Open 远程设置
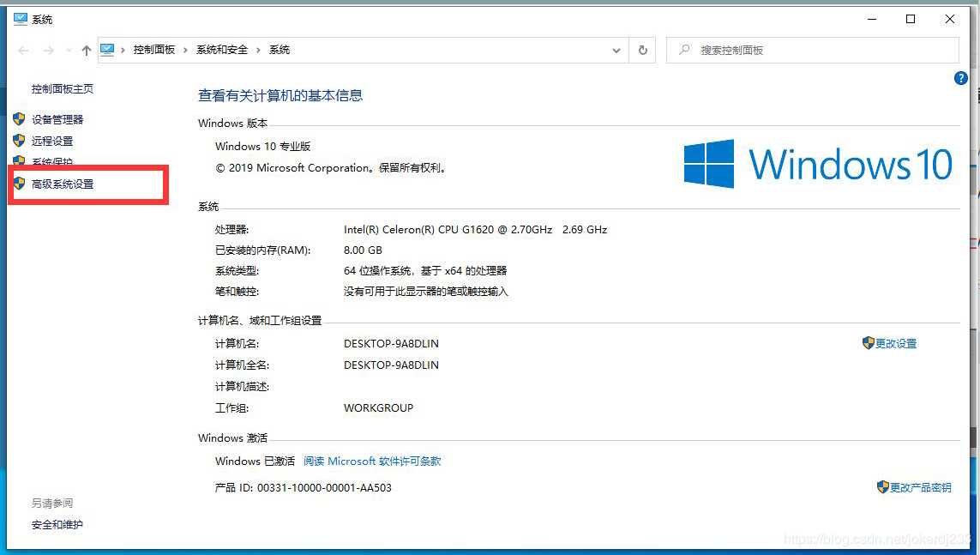 pos(52,142)
